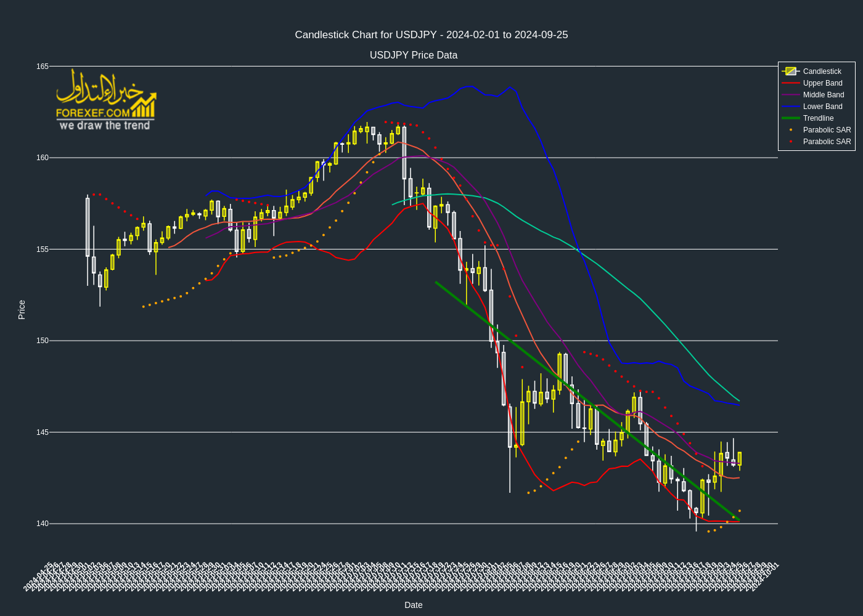
Task: Click the 'Price' y-axis title
Action: [x=22, y=310]
